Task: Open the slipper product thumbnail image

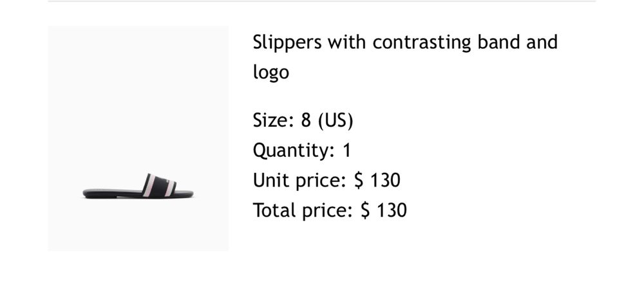Action: point(138,138)
